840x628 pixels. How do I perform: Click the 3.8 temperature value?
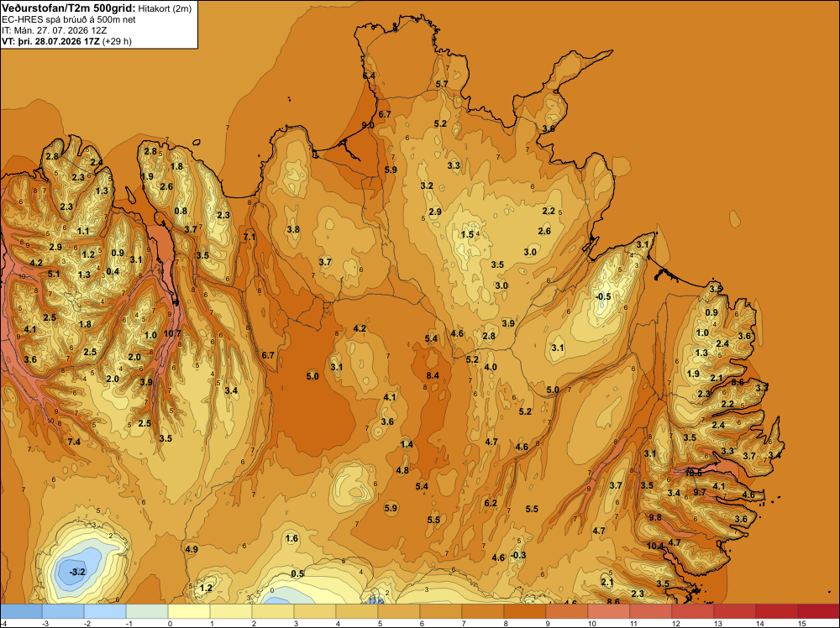(x=293, y=229)
